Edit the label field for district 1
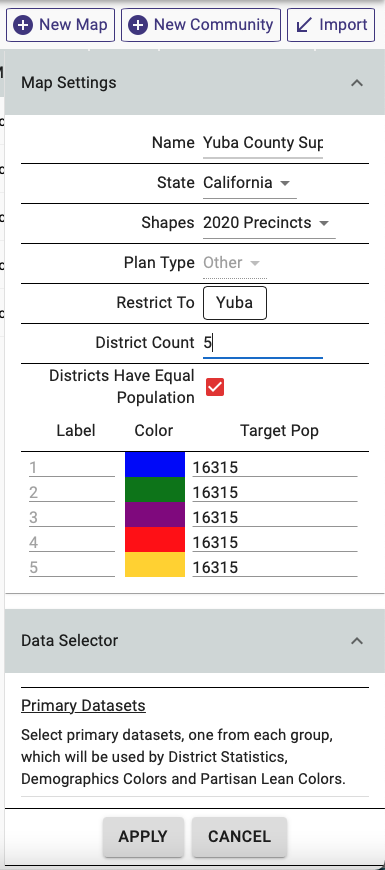The image size is (385, 870). (x=72, y=468)
